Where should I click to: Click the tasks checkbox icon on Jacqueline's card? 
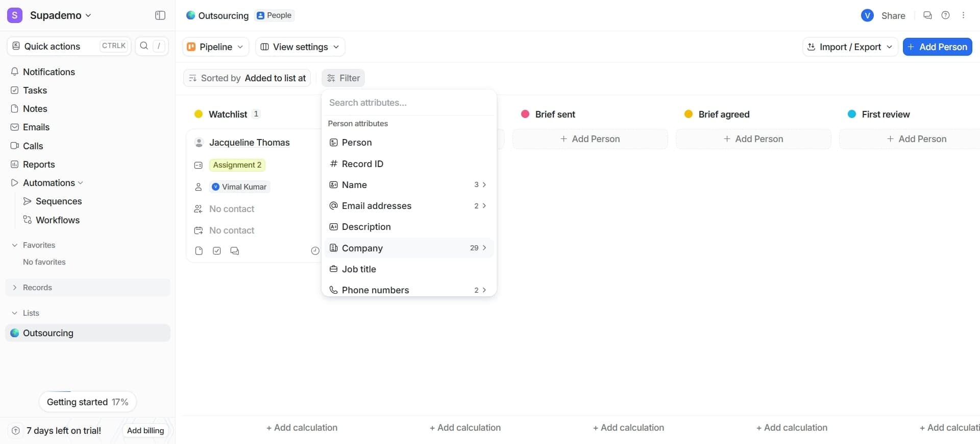[x=217, y=251]
